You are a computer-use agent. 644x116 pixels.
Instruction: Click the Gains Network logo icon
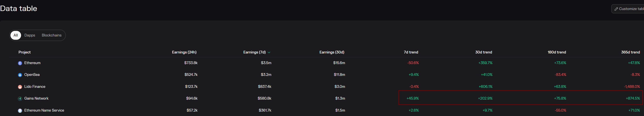[20, 99]
